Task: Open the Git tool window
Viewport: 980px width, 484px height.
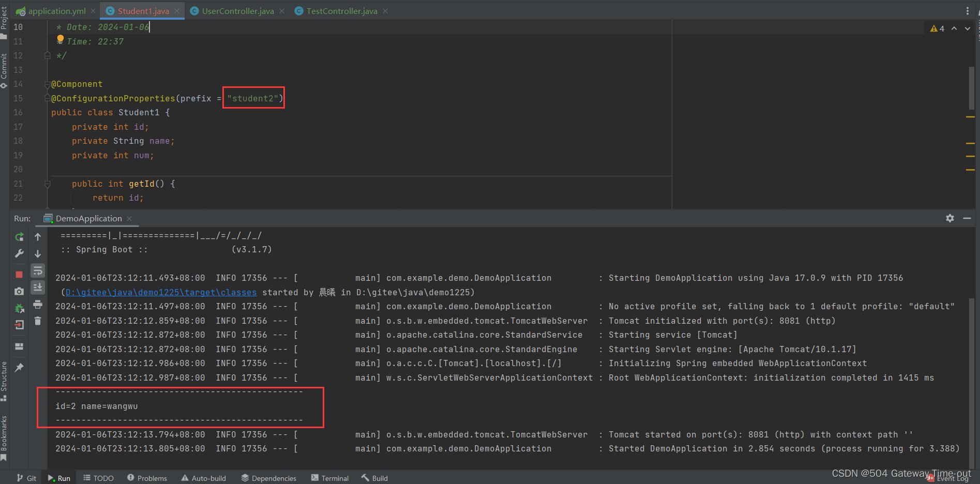Action: (26, 478)
